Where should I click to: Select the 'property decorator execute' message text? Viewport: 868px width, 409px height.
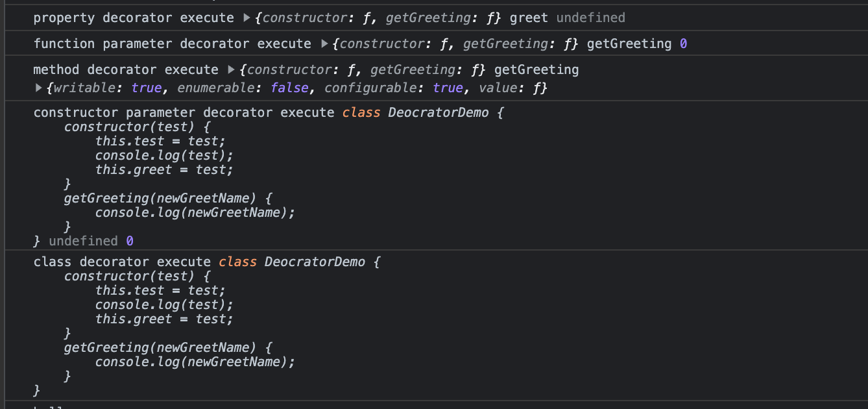coord(134,18)
